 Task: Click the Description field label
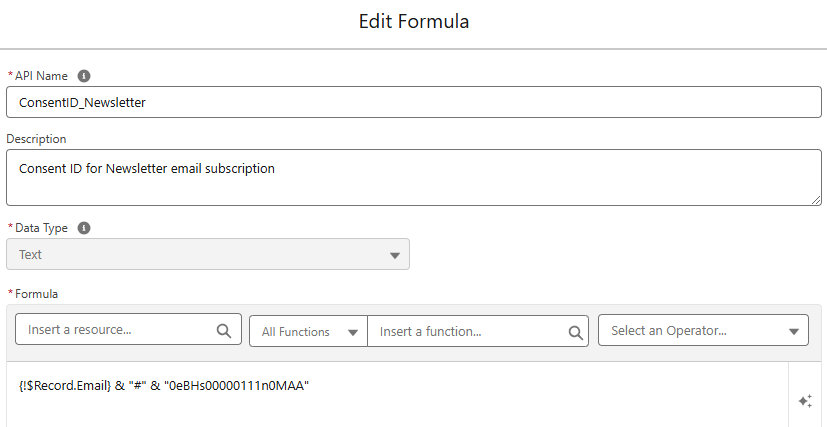(36, 139)
